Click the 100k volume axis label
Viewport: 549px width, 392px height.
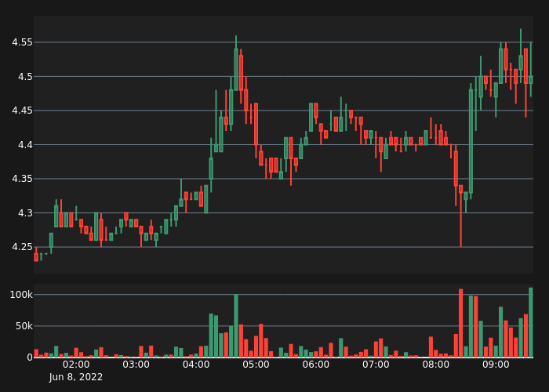tap(21, 295)
